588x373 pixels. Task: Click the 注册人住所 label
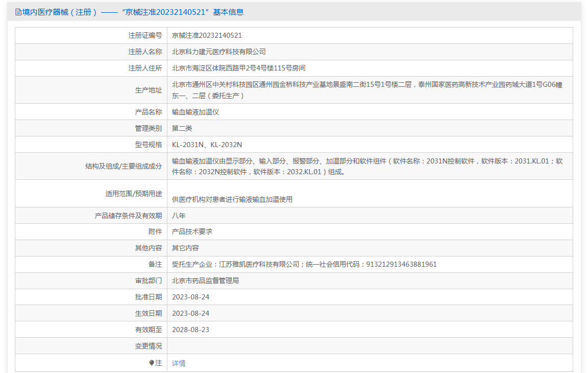pyautogui.click(x=145, y=68)
